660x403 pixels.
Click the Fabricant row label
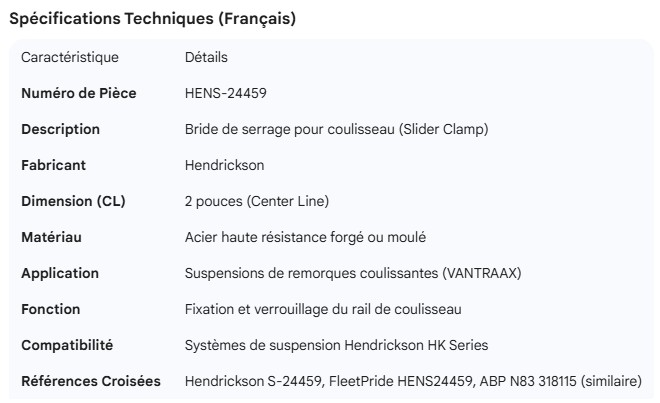pyautogui.click(x=54, y=165)
